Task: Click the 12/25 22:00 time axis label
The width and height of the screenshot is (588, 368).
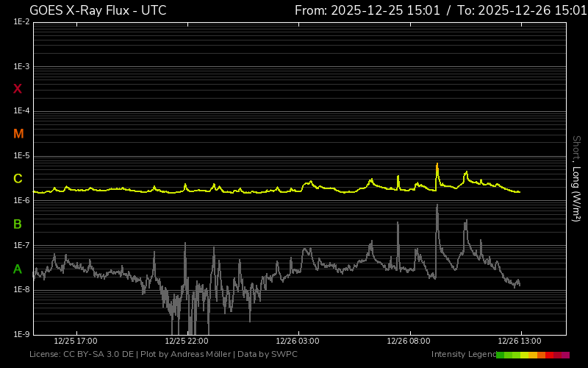Action: 187,341
